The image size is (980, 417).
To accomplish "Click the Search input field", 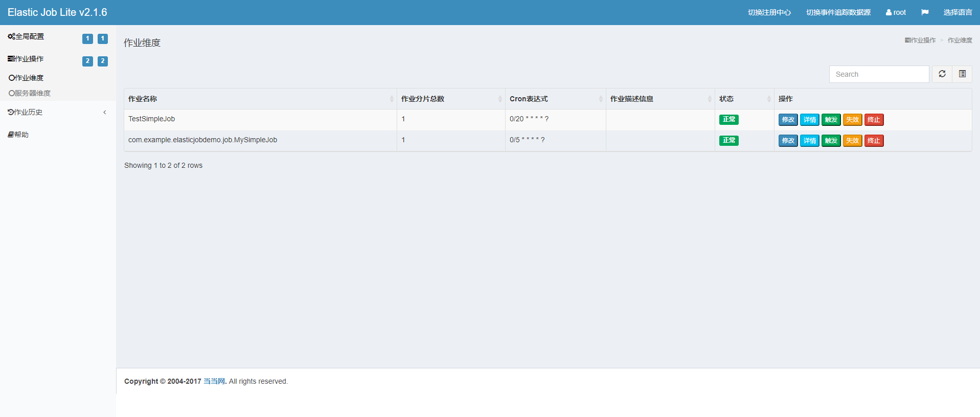I will (878, 74).
